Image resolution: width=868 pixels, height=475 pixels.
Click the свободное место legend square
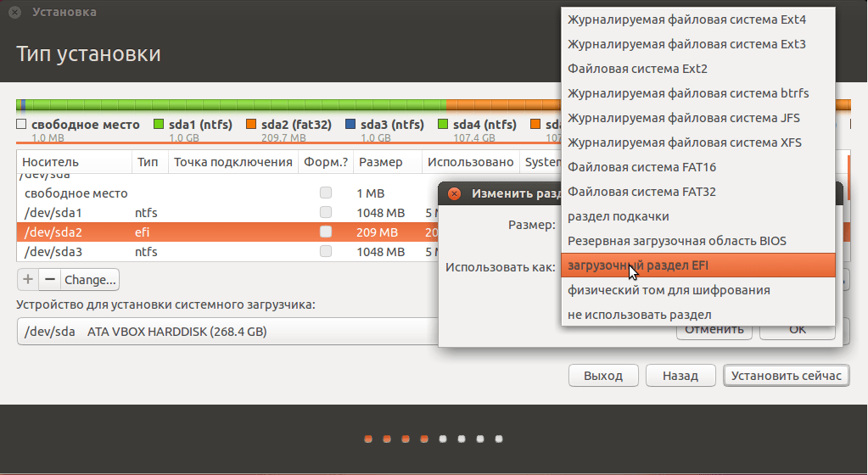(22, 125)
